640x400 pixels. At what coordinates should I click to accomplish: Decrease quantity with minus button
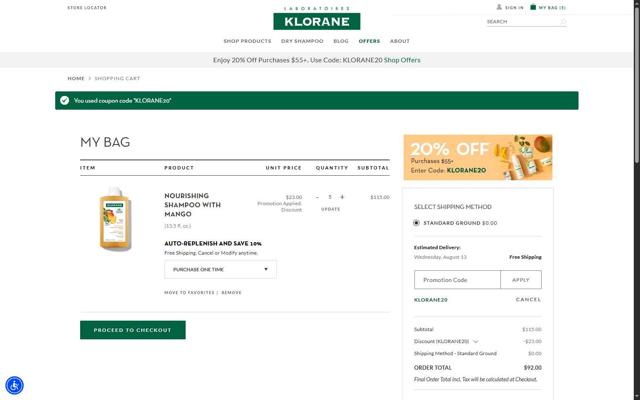pos(317,197)
